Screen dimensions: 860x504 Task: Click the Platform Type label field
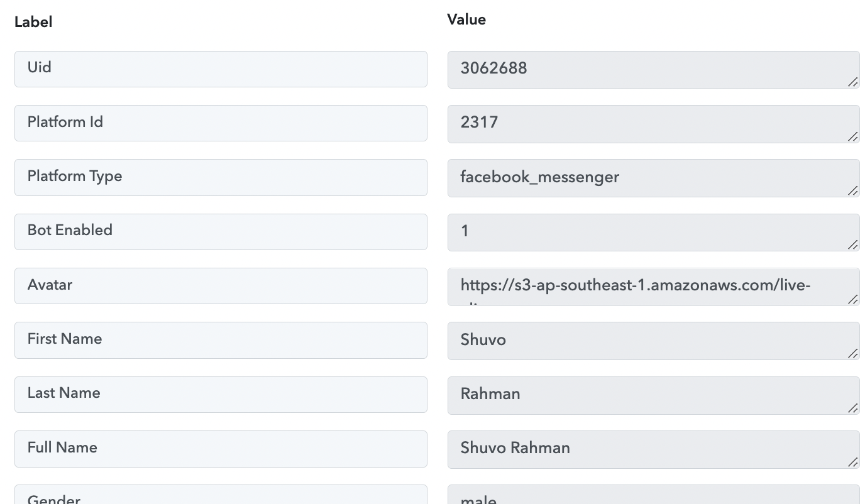pos(221,177)
